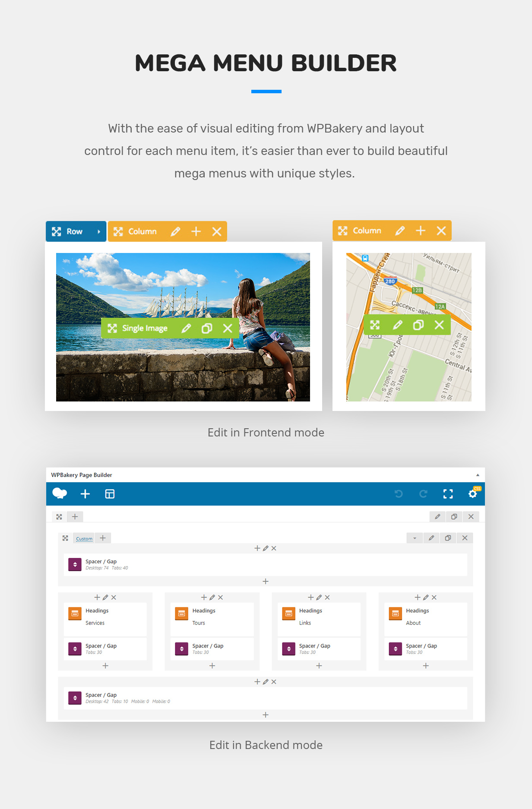The height and width of the screenshot is (809, 532).
Task: Edit the inner row pencil button
Action: [431, 538]
